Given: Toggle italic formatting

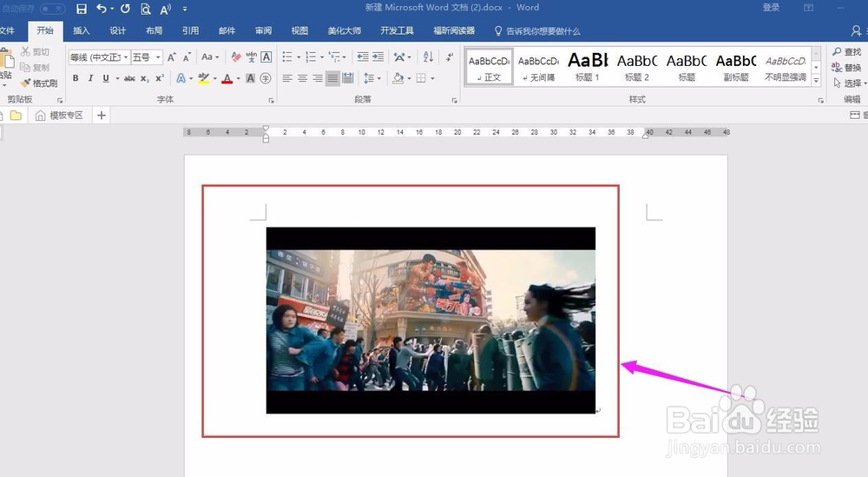Looking at the screenshot, I should click(x=90, y=79).
